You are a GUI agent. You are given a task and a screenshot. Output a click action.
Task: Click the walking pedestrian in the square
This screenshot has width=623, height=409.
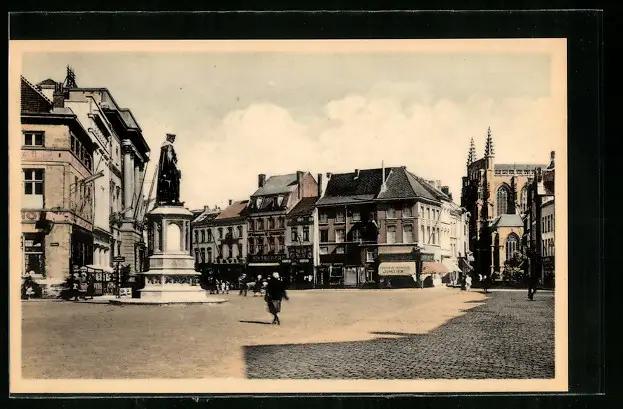tap(274, 297)
